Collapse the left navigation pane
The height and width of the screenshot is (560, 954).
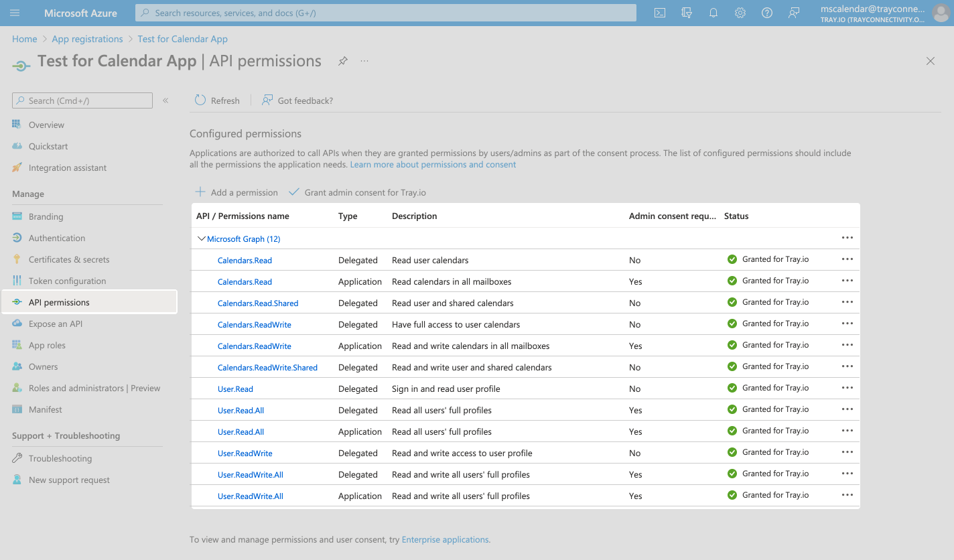point(165,100)
